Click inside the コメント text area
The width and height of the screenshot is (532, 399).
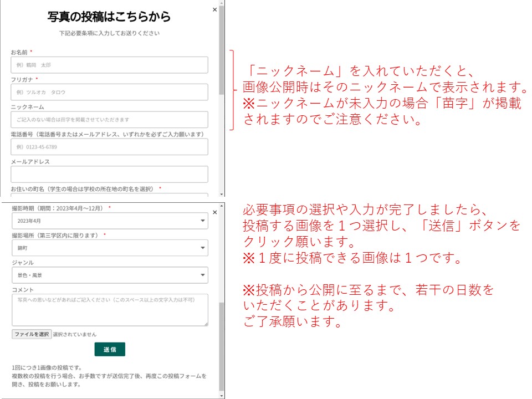pos(109,310)
